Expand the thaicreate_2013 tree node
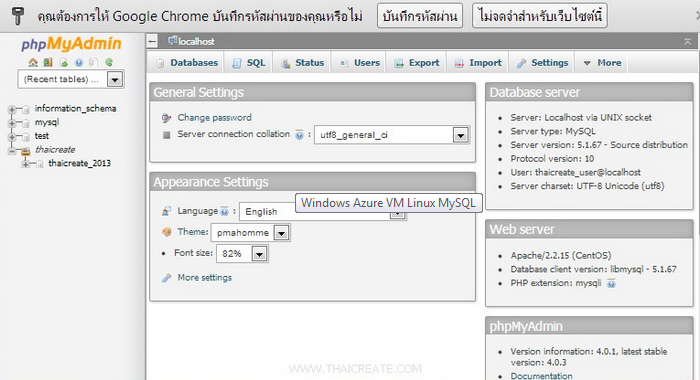Viewport: 700px width, 380px height. click(26, 164)
